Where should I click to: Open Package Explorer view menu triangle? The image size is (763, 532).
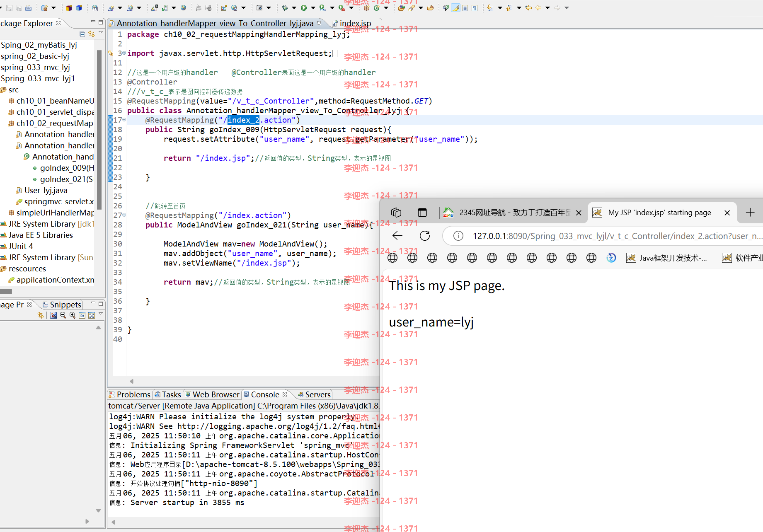(101, 32)
